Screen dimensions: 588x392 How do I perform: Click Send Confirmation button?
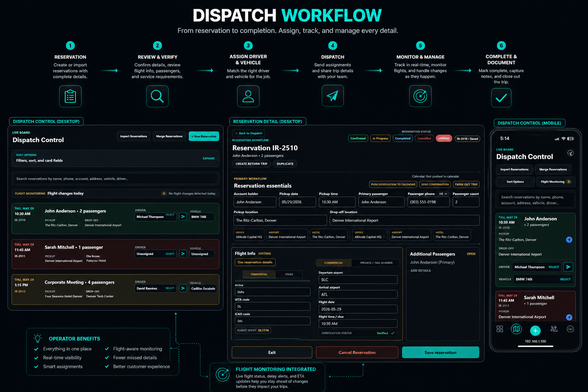tap(435, 185)
